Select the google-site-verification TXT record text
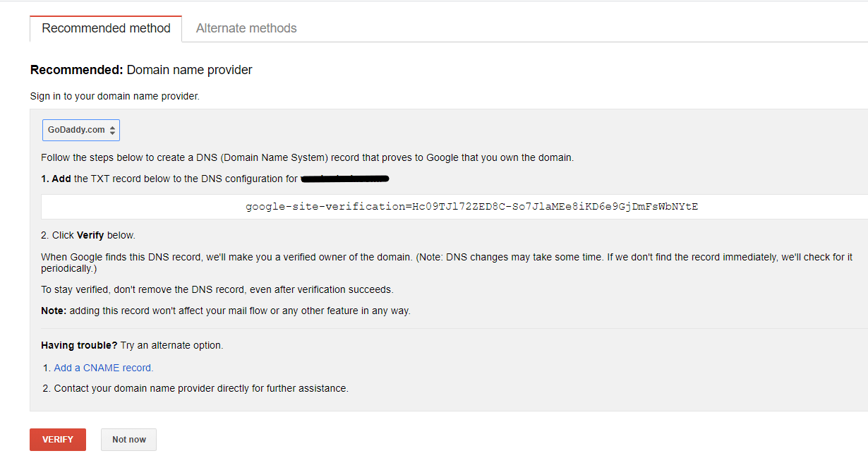The image size is (868, 463). (x=471, y=206)
